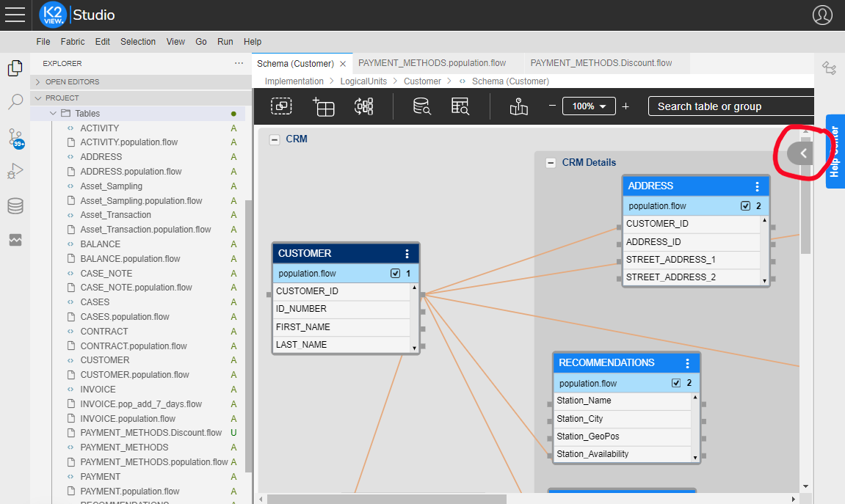Toggle the CUSTOMER population.flow checkbox
This screenshot has width=845, height=504.
coord(396,274)
